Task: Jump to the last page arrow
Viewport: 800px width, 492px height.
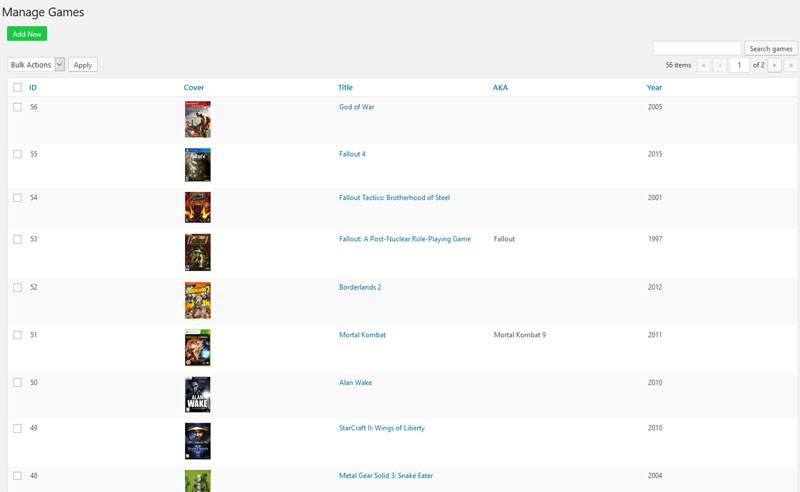Action: (790, 65)
